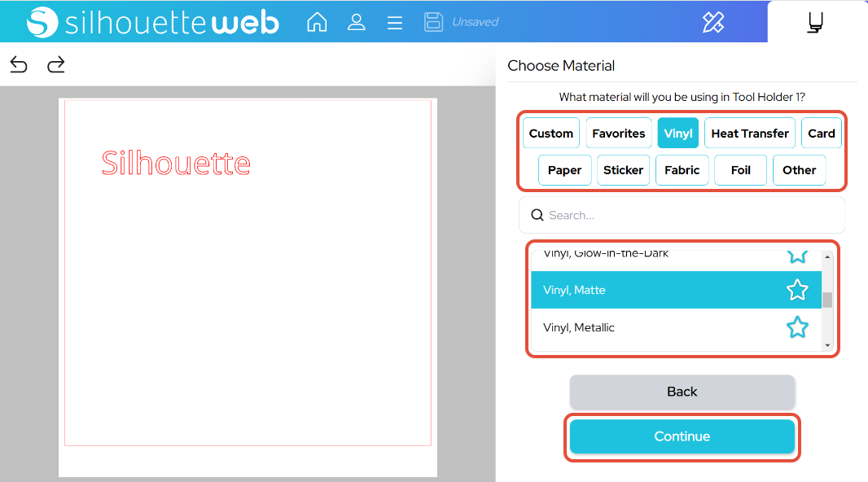Screen dimensions: 868x482
Task: Select the Favorites material category
Action: [x=618, y=134]
